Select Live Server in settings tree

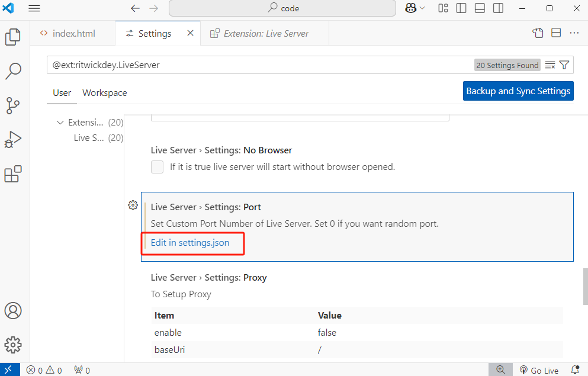tap(98, 138)
